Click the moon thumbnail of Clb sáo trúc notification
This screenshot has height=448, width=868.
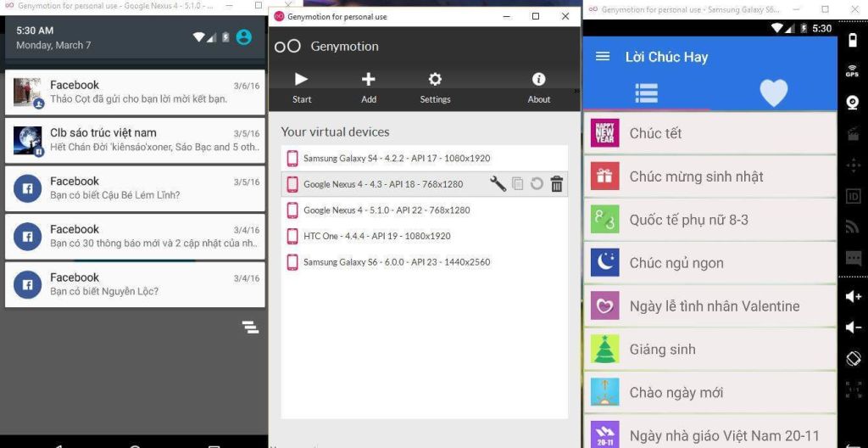click(x=28, y=140)
